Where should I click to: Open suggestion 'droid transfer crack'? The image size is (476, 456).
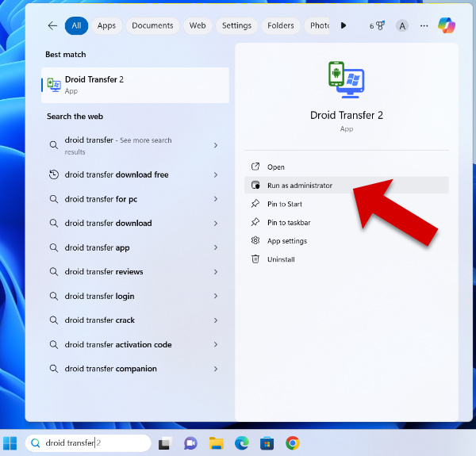pyautogui.click(x=134, y=320)
